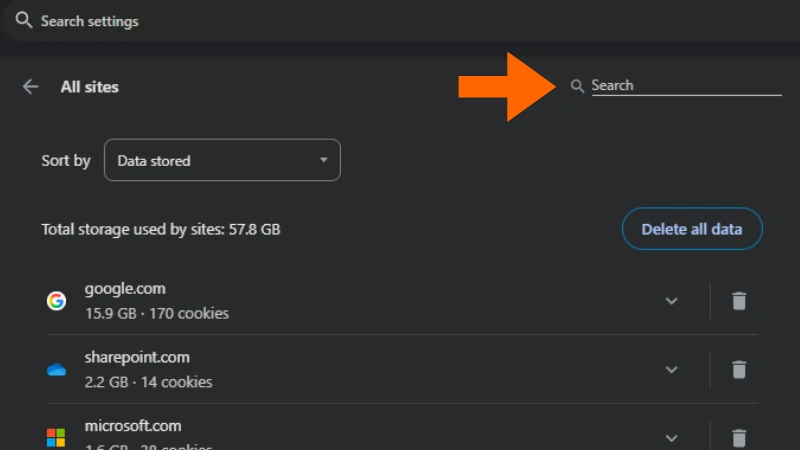Go back using the left arrow icon
Screen dimensions: 800x450
[x=31, y=87]
